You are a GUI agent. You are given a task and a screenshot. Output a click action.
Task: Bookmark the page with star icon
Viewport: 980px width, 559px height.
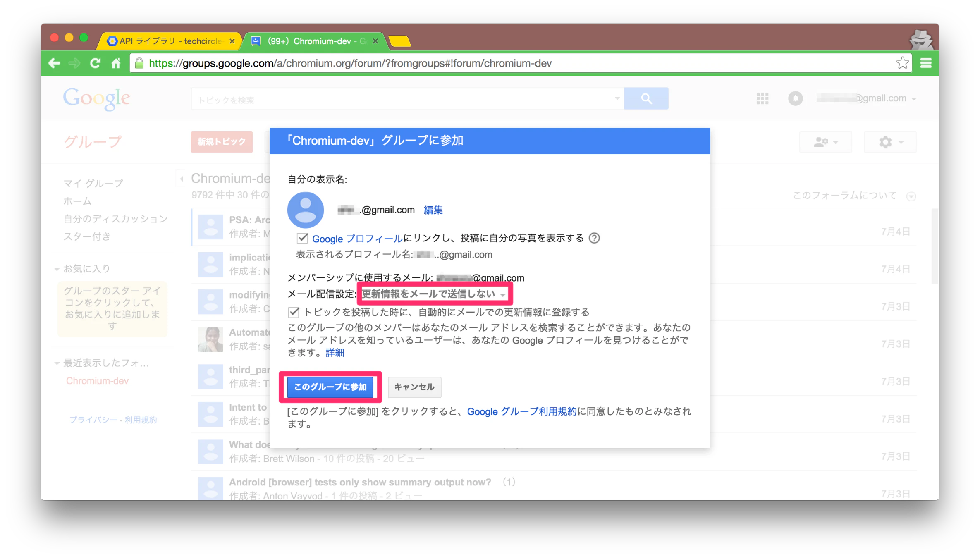[902, 63]
